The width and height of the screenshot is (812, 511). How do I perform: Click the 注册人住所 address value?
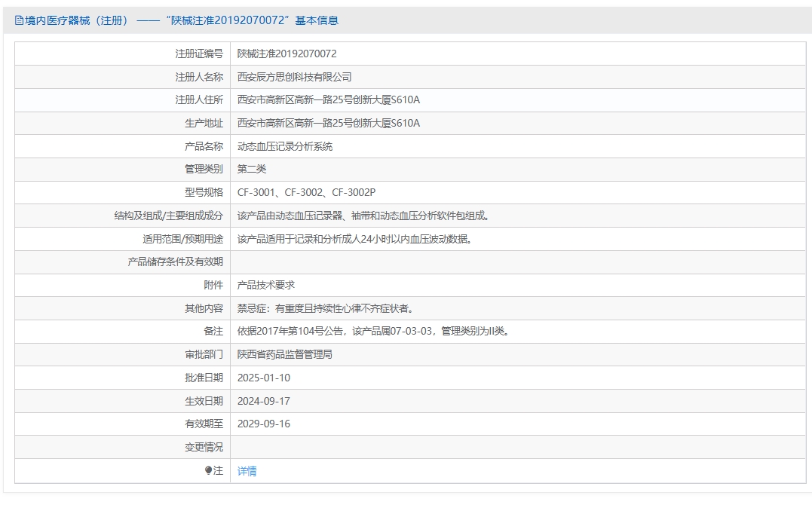[x=328, y=100]
